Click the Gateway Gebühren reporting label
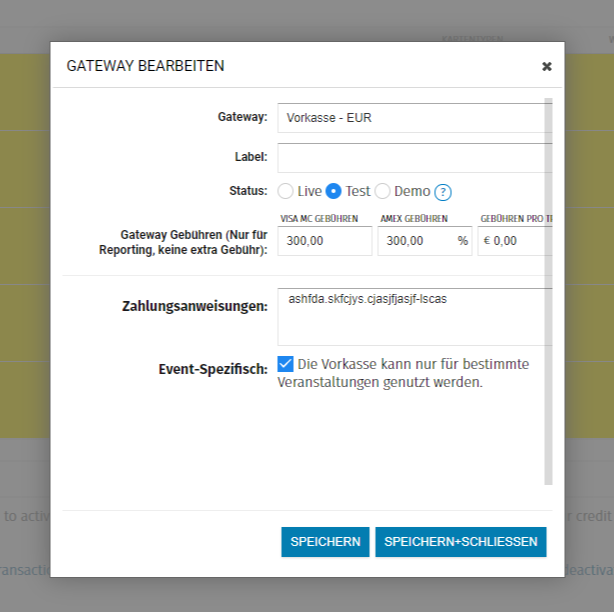The width and height of the screenshot is (615, 612). [188, 243]
